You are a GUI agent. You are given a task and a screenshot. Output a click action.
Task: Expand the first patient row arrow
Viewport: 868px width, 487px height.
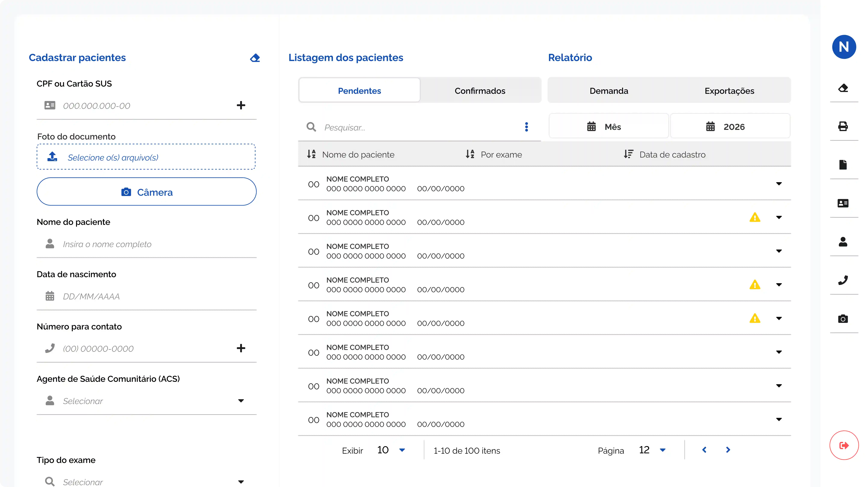pyautogui.click(x=779, y=184)
